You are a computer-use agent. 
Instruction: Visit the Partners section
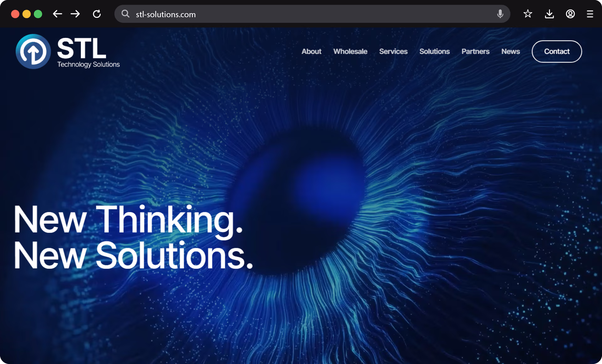point(475,51)
